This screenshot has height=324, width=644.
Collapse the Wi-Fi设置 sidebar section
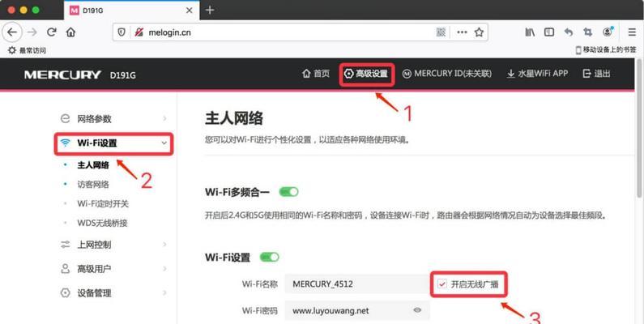pyautogui.click(x=113, y=143)
